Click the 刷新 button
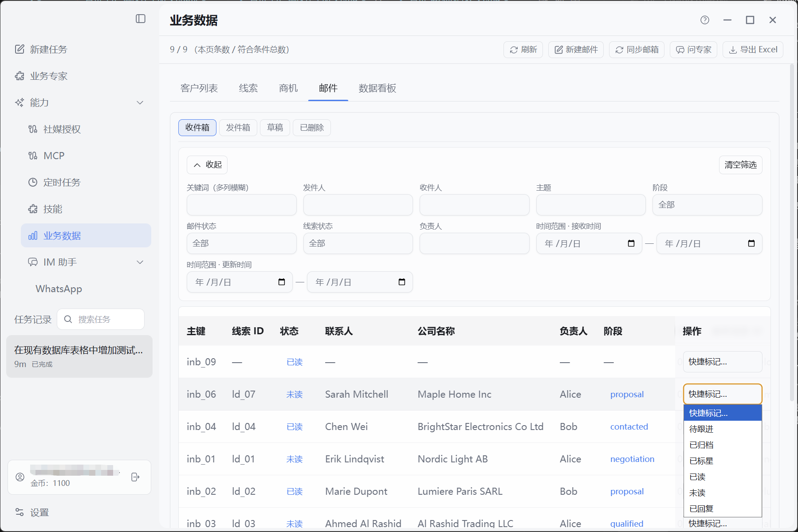 (x=523, y=50)
